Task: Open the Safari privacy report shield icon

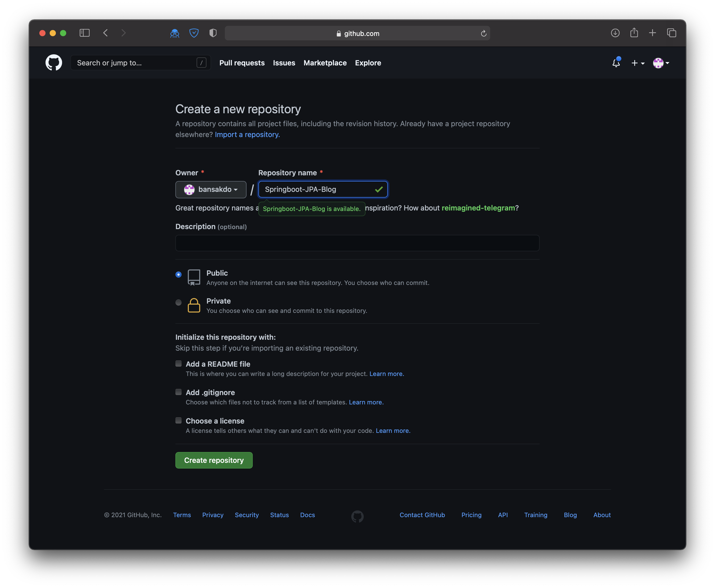Action: (213, 33)
